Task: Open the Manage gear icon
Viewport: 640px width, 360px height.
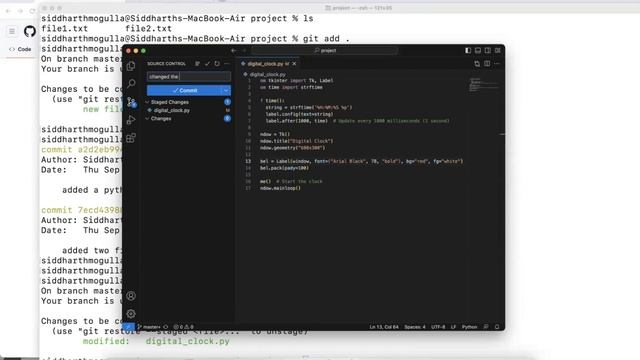Action: [x=131, y=313]
